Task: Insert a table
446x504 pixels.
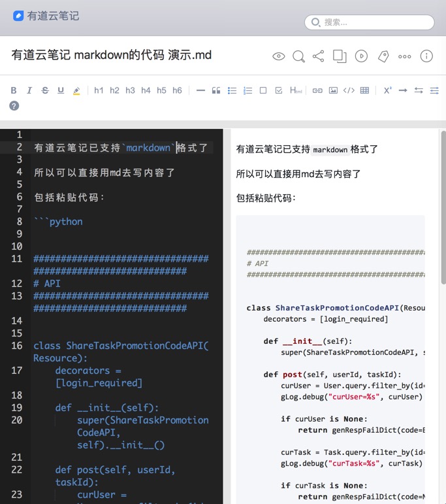Action: [364, 90]
